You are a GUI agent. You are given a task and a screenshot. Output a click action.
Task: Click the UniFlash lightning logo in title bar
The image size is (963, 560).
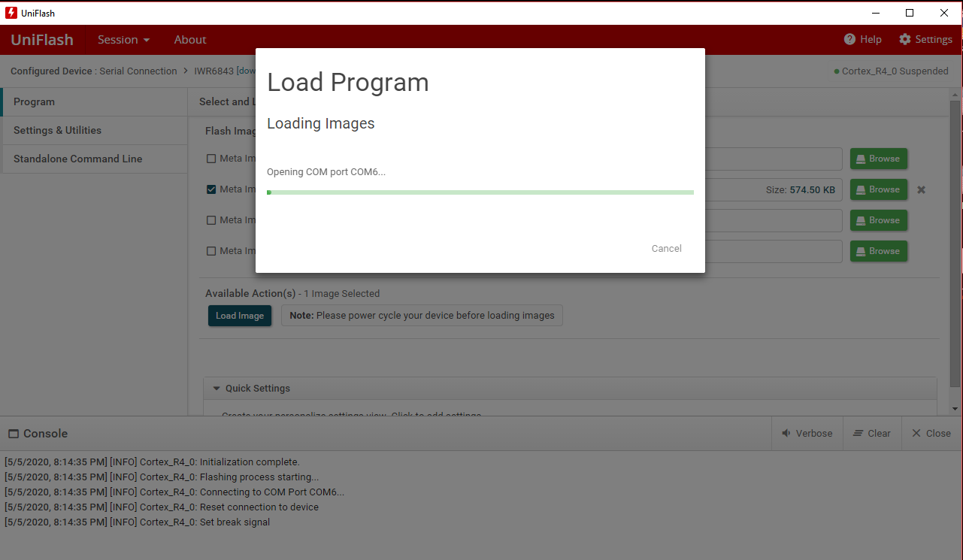pos(11,13)
